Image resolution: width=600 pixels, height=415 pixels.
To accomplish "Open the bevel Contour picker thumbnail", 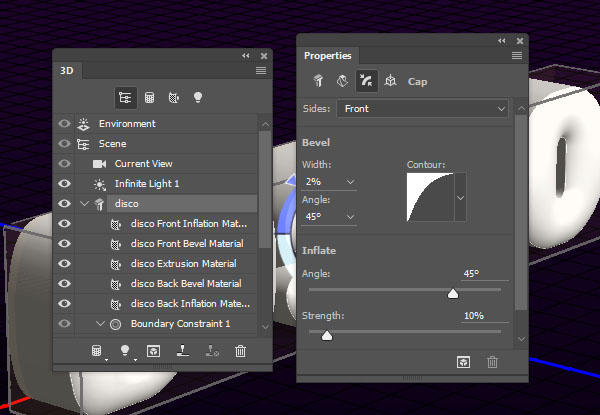I will pyautogui.click(x=430, y=197).
